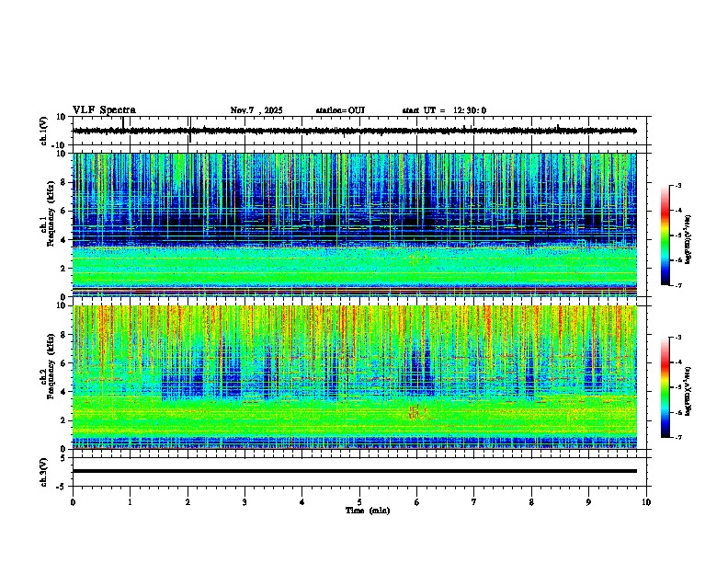
Task: Click the log(PSD) label beside ch.2 color bar
Action: click(x=688, y=392)
